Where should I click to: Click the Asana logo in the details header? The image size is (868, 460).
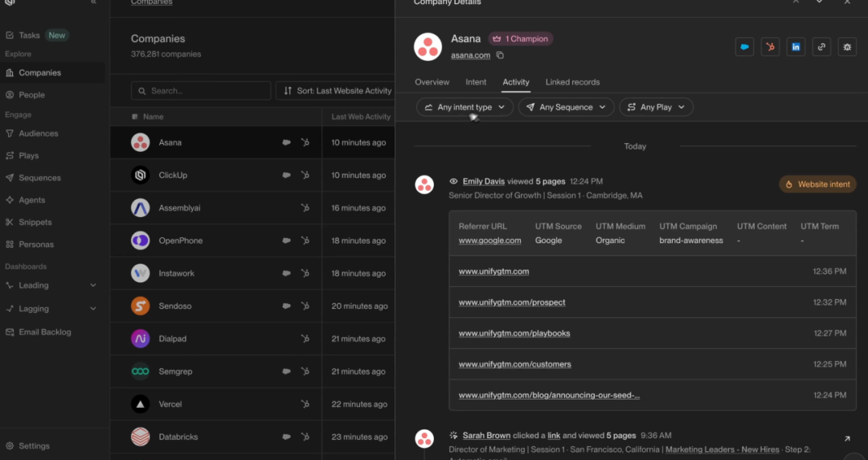pyautogui.click(x=428, y=47)
